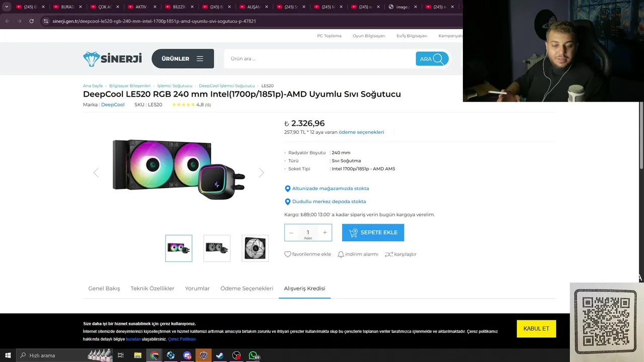Viewport: 644px width, 362px height.
Task: Click the Sinerji logo
Action: [113, 59]
